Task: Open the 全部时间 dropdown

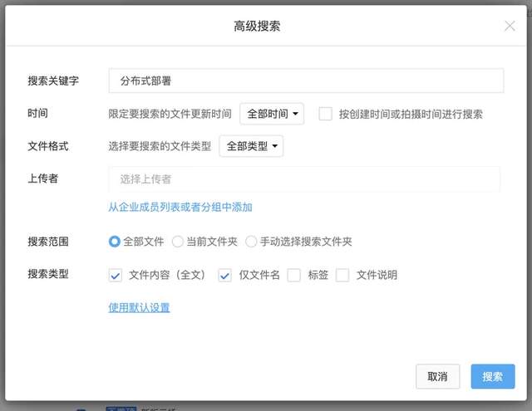Action: [272, 114]
